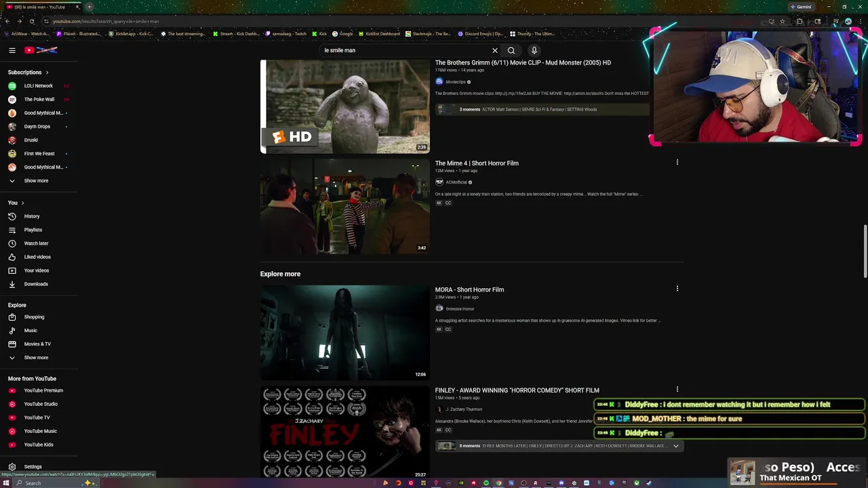Expand the You section header

pos(16,203)
